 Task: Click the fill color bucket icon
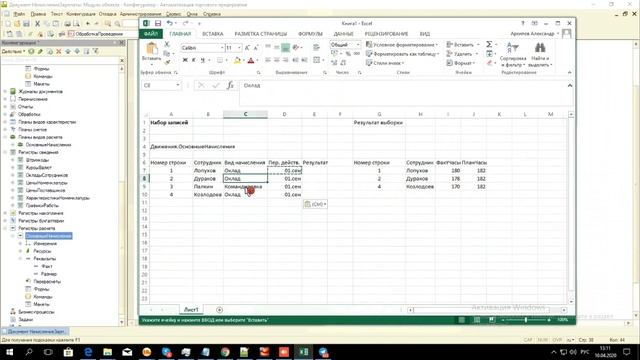237,60
